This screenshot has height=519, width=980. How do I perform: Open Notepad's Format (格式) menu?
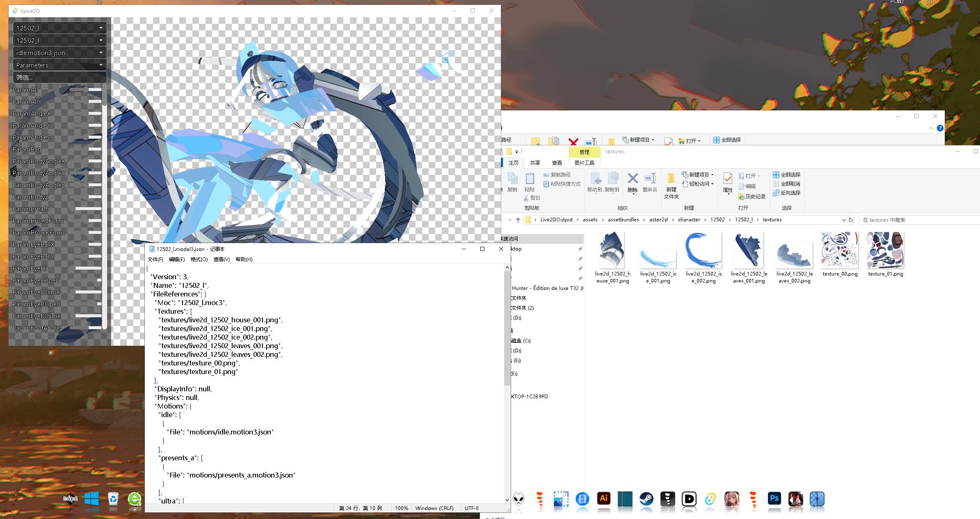pyautogui.click(x=199, y=259)
